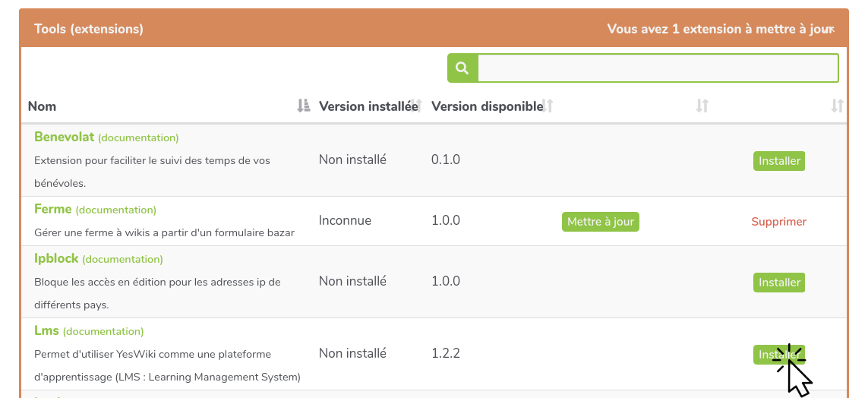868x398 pixels.
Task: Sort the table by the Nom column icon
Action: [x=303, y=106]
